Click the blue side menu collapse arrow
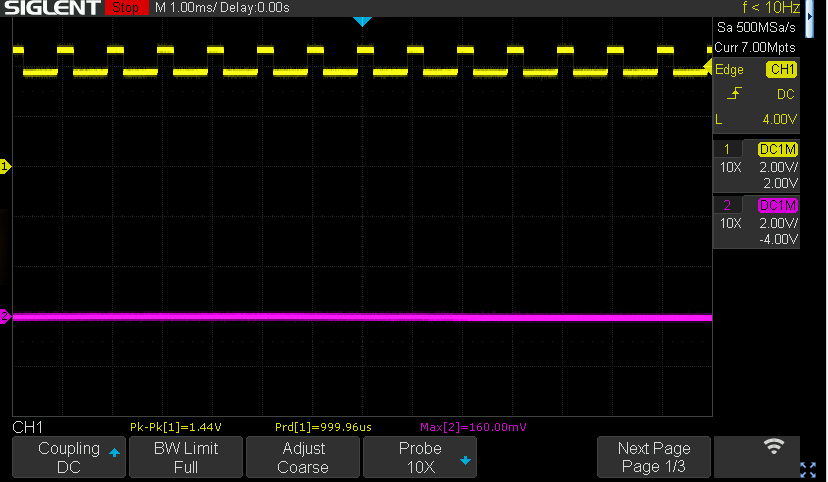This screenshot has height=482, width=828. click(x=810, y=16)
